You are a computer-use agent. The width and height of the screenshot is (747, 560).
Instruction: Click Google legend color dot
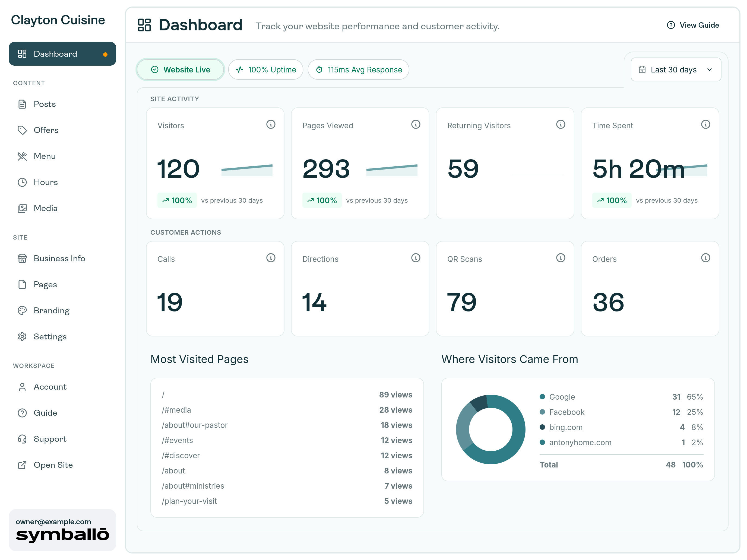click(542, 397)
